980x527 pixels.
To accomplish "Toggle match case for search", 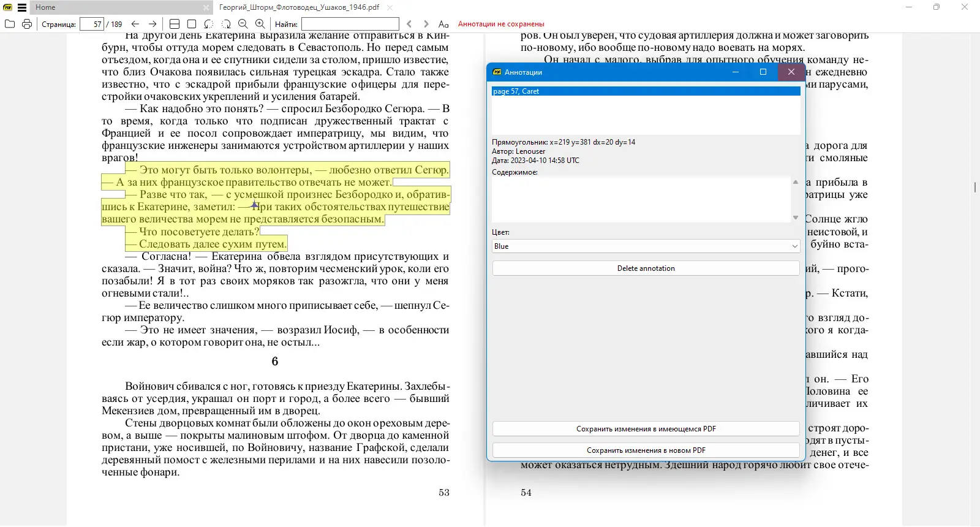I will pos(443,24).
